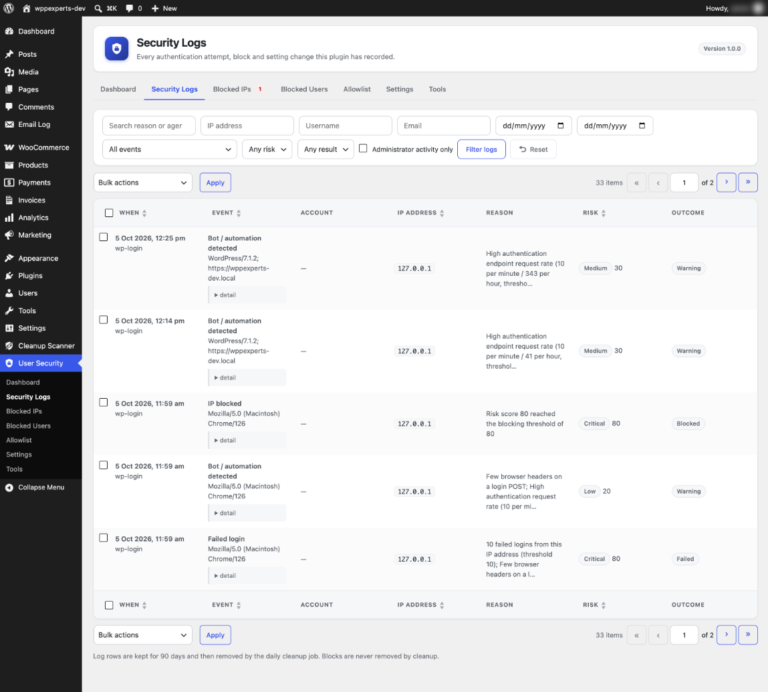The width and height of the screenshot is (768, 692).
Task: Click Reset filters button
Action: pos(533,149)
